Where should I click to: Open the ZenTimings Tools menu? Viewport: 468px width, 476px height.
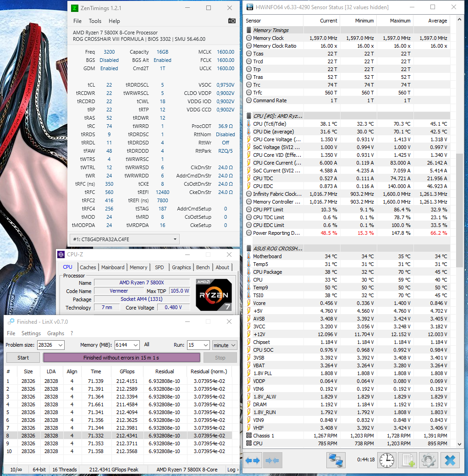pos(95,21)
